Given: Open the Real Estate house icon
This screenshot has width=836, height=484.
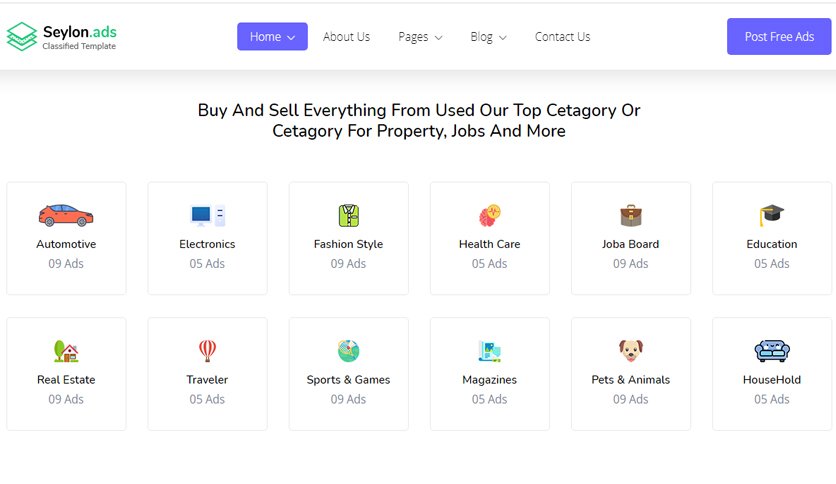Looking at the screenshot, I should (66, 351).
